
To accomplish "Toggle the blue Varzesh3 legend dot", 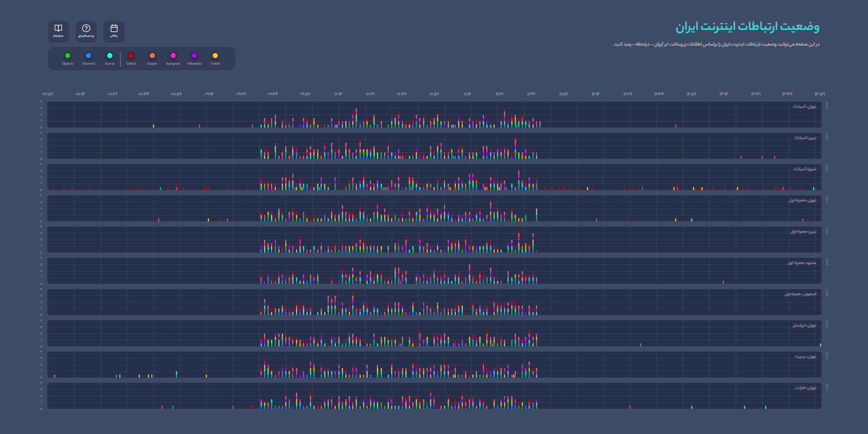I will pos(89,56).
